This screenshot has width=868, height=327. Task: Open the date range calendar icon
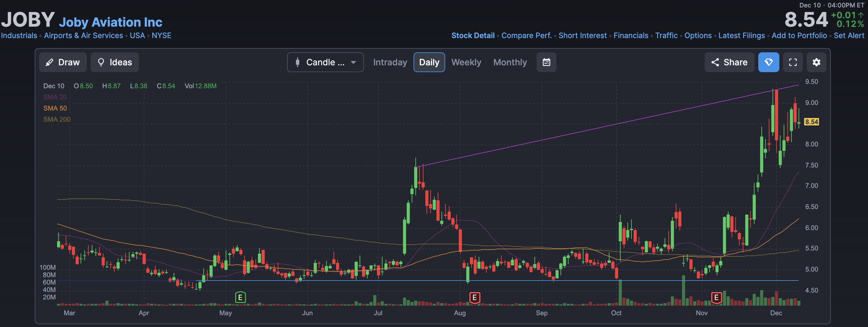coord(546,62)
